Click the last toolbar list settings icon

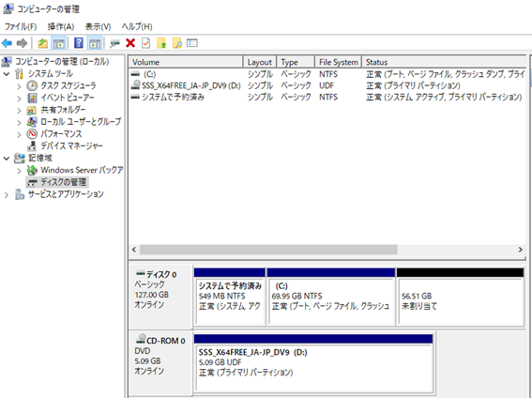click(x=192, y=43)
